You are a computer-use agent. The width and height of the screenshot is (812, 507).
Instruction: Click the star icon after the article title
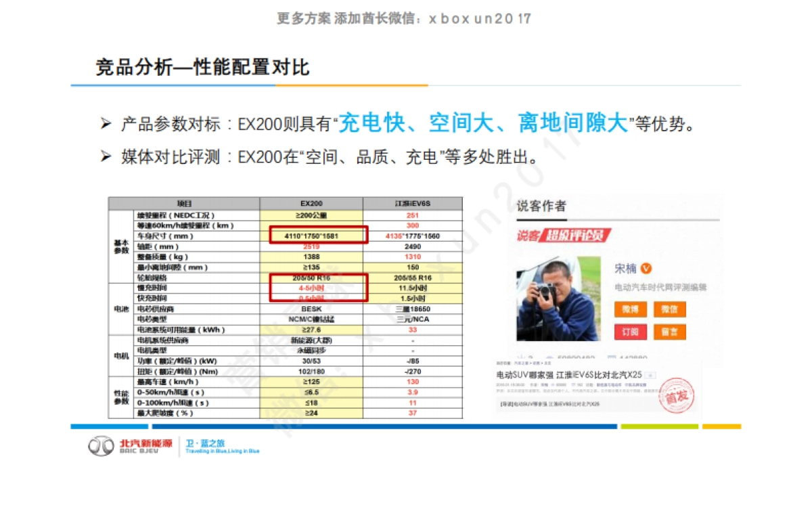click(x=651, y=375)
